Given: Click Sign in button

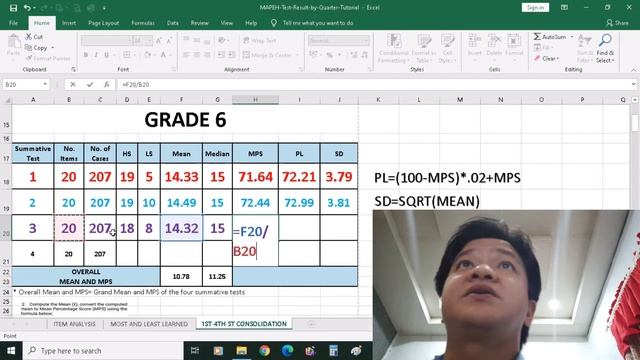Looking at the screenshot, I should tap(535, 7).
